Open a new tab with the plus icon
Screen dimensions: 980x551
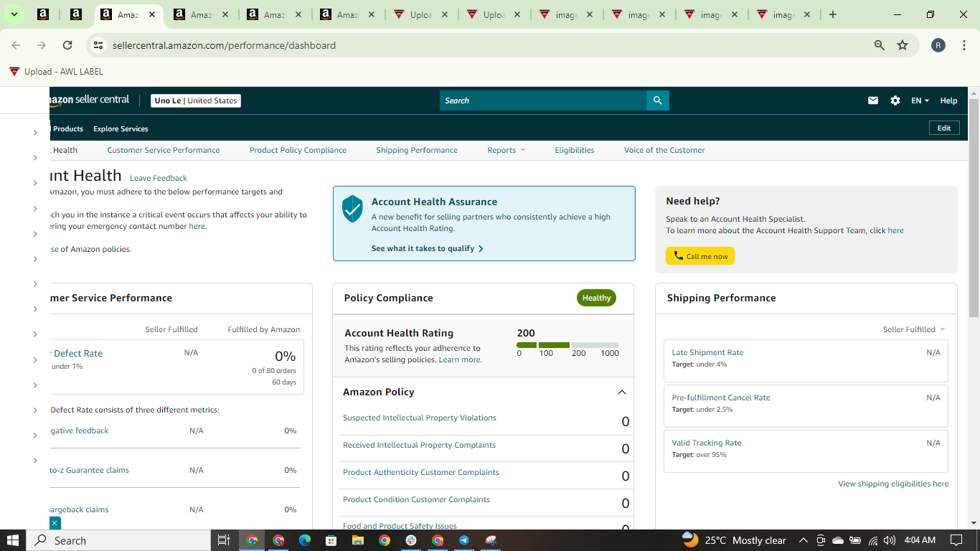pyautogui.click(x=832, y=14)
